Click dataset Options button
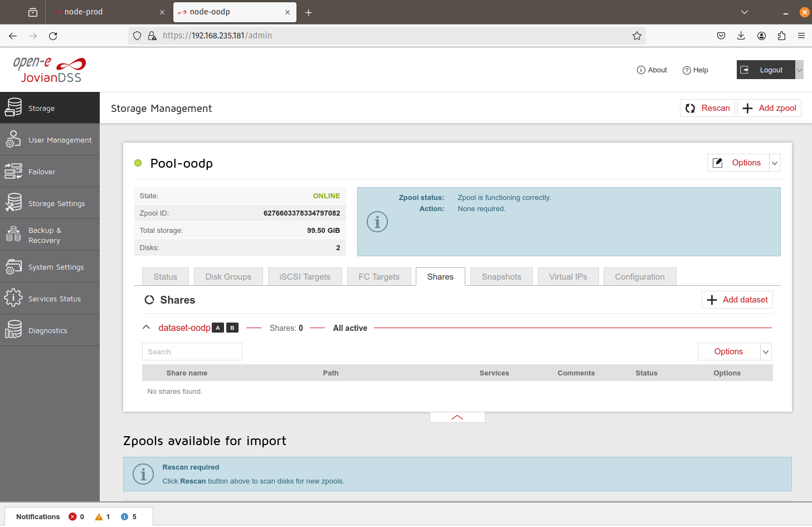The width and height of the screenshot is (812, 527). click(x=729, y=352)
